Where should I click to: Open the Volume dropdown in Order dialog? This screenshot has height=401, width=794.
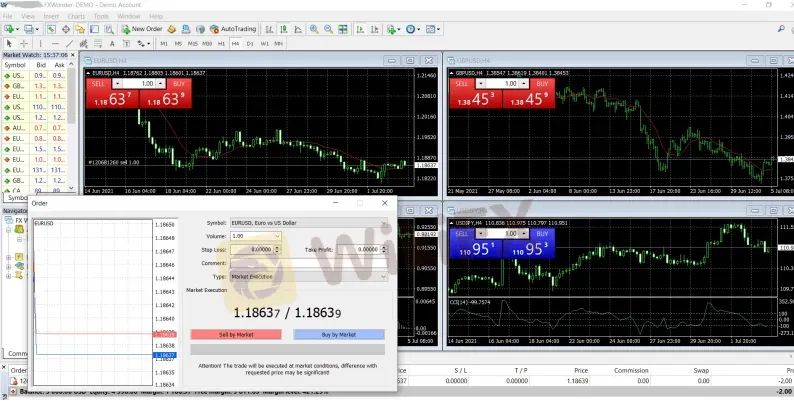[277, 236]
